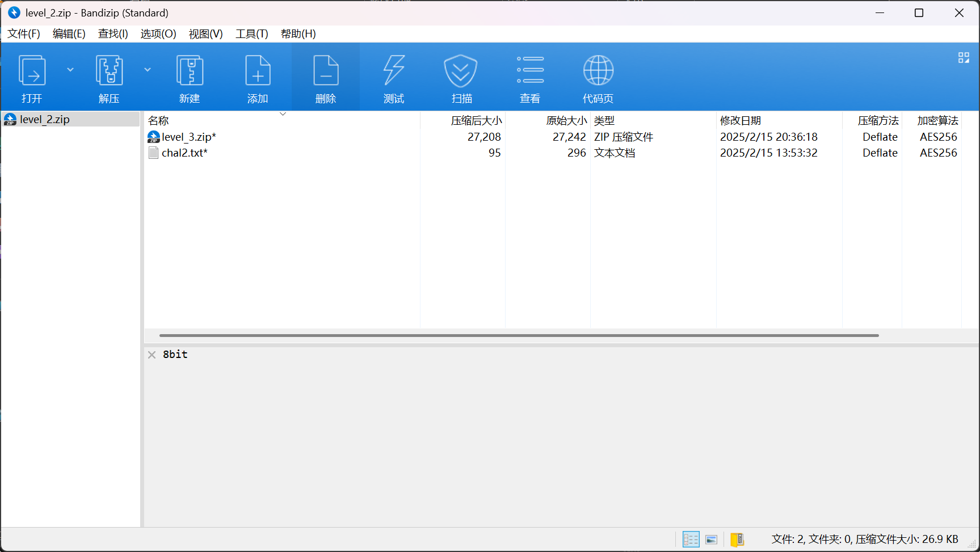
Task: Open the Options (选项) menu
Action: [158, 34]
